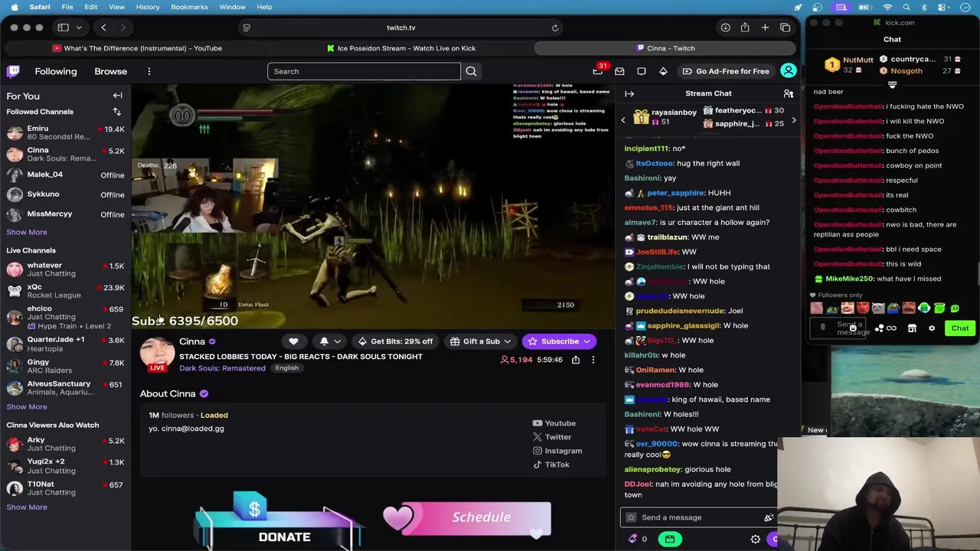Open Kick chat settings gear

[932, 328]
